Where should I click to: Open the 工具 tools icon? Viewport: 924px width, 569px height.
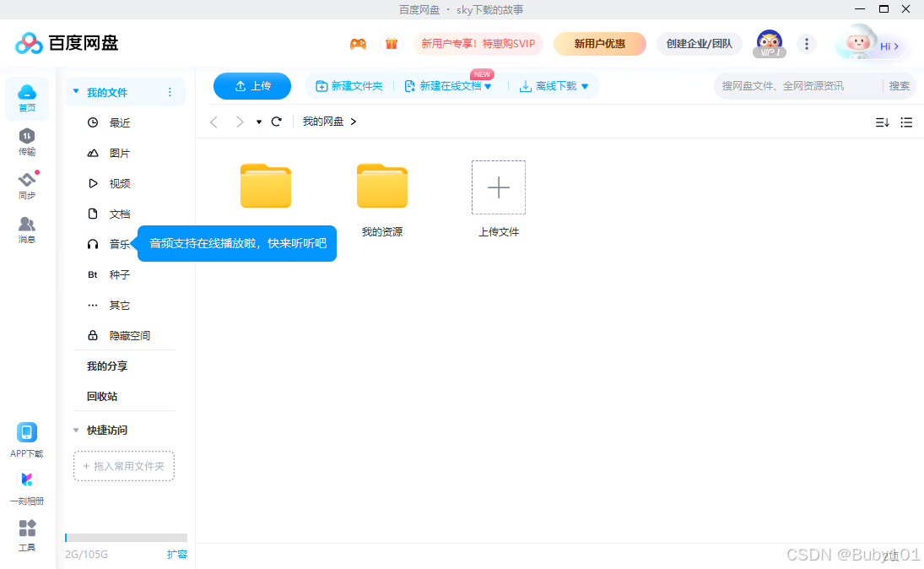26,534
